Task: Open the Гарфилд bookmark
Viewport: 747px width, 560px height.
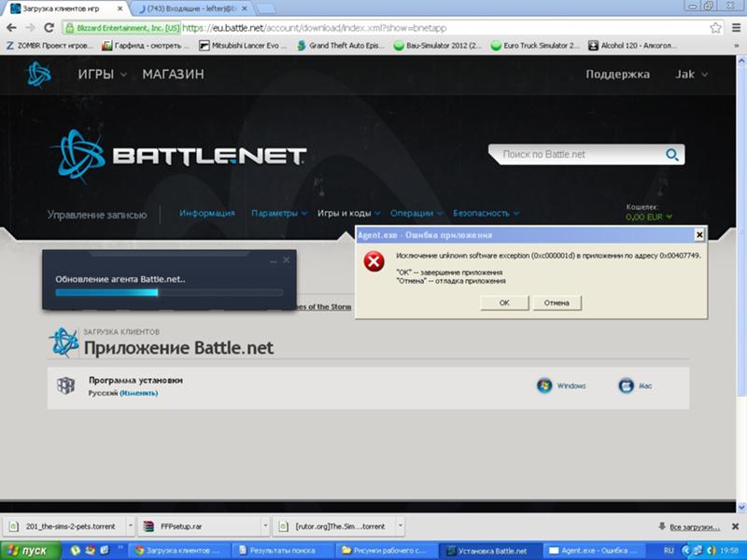Action: [146, 46]
